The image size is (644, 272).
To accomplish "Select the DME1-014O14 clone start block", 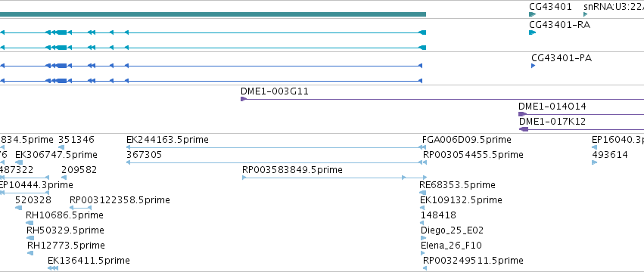I will coord(522,114).
